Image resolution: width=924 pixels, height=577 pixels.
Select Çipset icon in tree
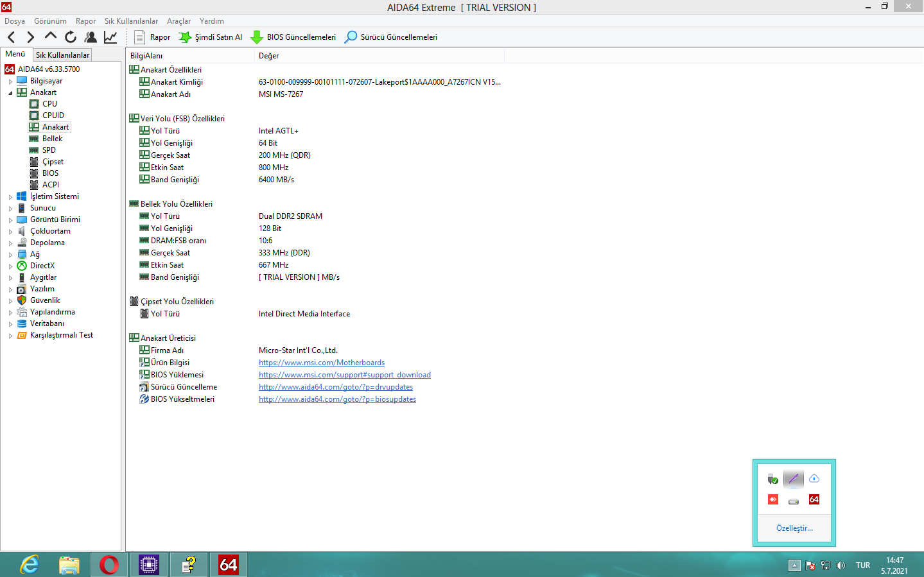[x=34, y=162]
